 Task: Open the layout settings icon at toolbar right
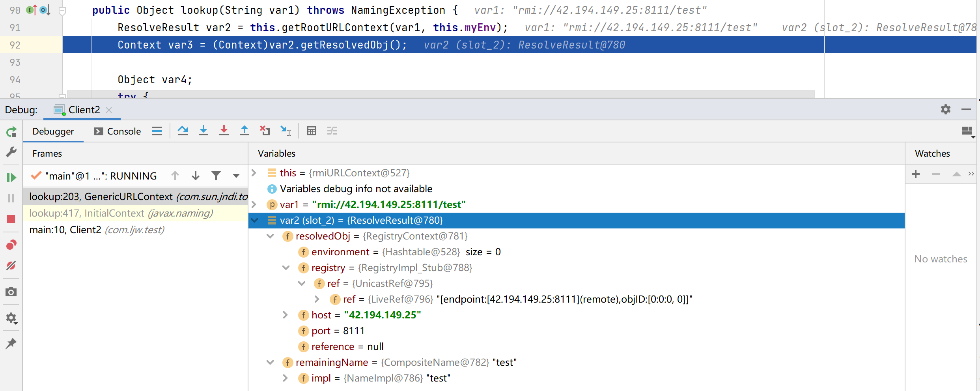[x=968, y=131]
